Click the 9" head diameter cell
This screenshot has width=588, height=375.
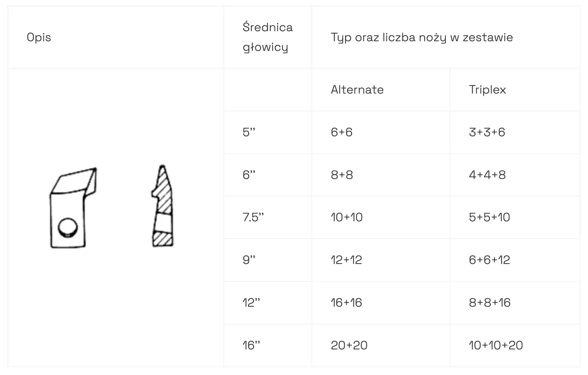coord(249,260)
